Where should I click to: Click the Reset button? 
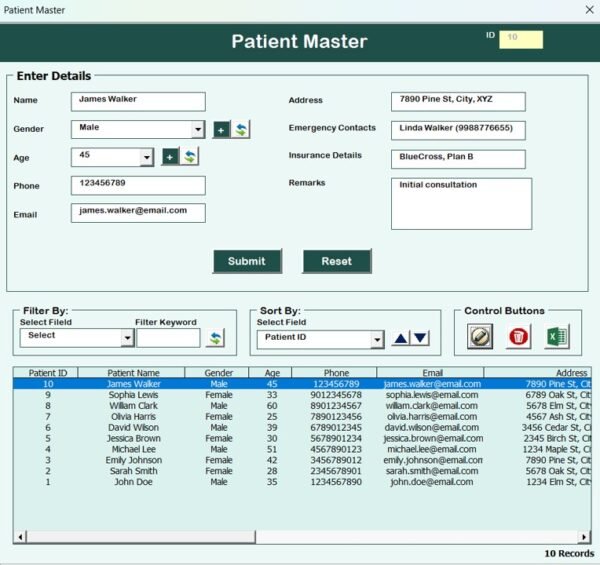337,261
